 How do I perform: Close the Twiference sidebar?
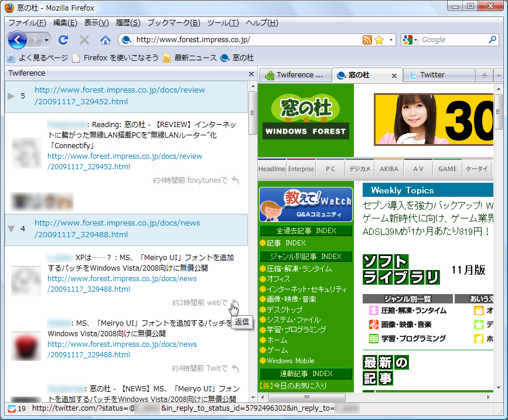click(x=251, y=73)
